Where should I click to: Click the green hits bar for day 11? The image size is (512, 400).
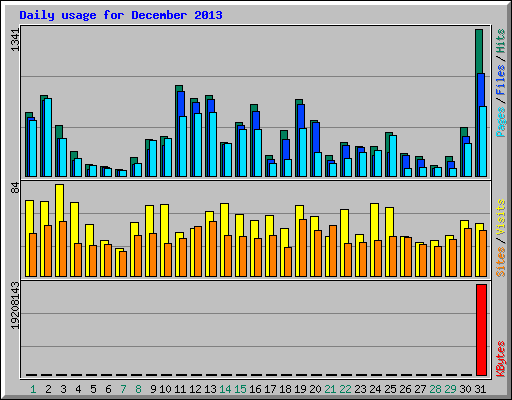pos(179,88)
